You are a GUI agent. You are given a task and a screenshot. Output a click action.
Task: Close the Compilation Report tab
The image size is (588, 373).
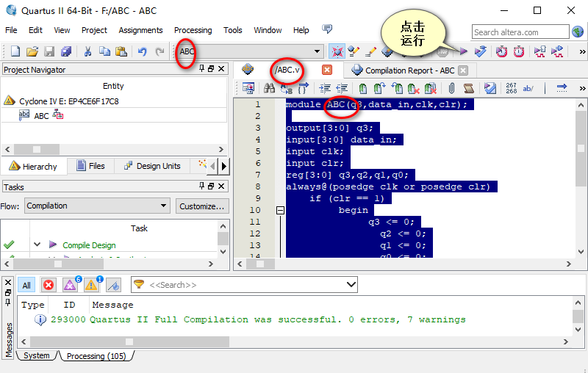pyautogui.click(x=463, y=70)
